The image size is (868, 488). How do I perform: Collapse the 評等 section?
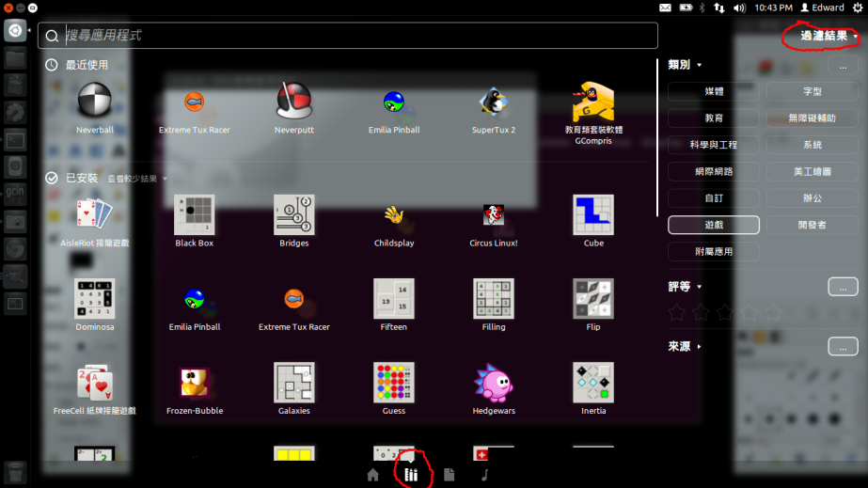tap(684, 286)
